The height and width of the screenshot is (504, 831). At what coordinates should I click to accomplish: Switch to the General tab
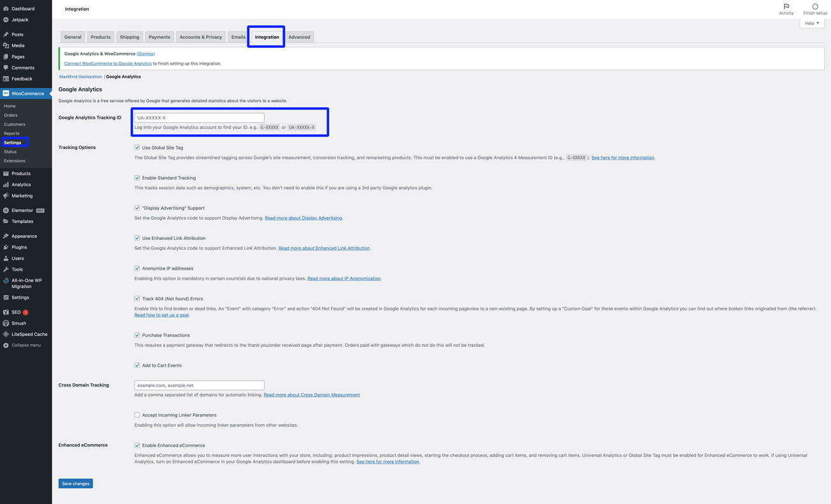pyautogui.click(x=73, y=37)
